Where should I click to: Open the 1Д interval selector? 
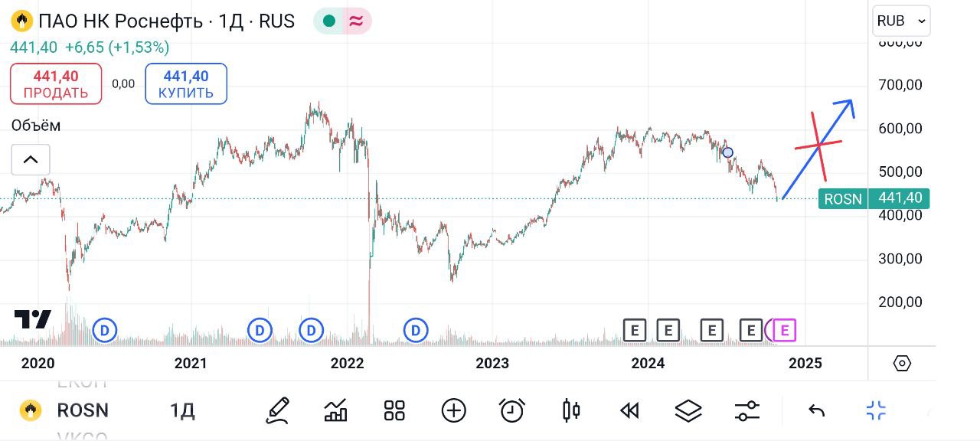182,411
